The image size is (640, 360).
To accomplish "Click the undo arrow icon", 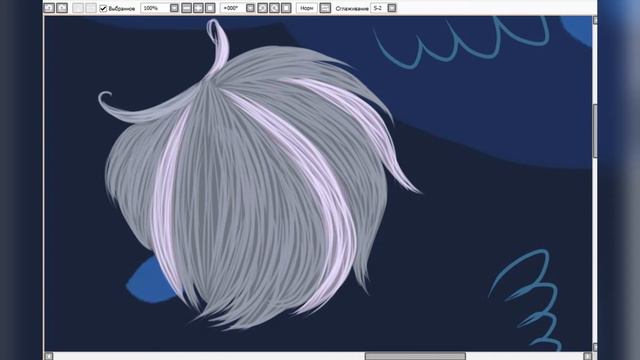I will point(49,8).
